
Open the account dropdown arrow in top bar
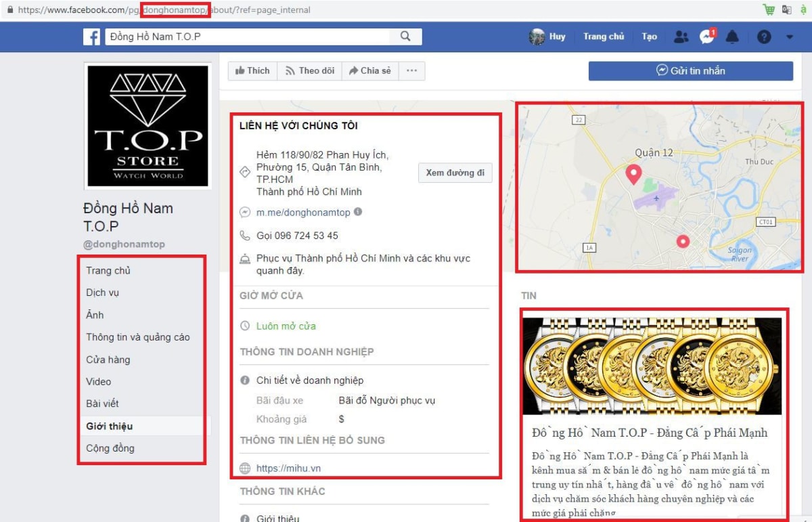click(790, 37)
